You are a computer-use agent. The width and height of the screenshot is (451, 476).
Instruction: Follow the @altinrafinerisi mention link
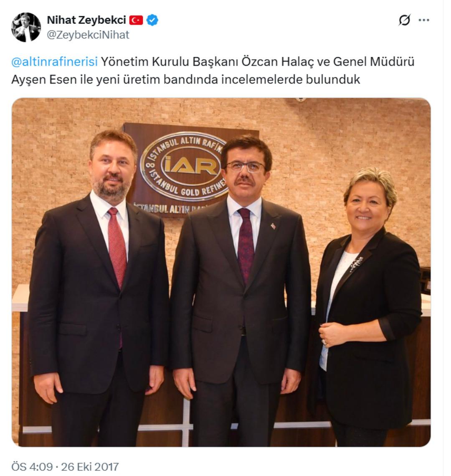[x=55, y=61]
